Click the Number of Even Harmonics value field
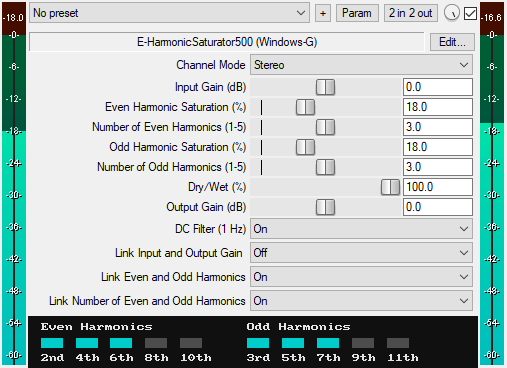 438,127
